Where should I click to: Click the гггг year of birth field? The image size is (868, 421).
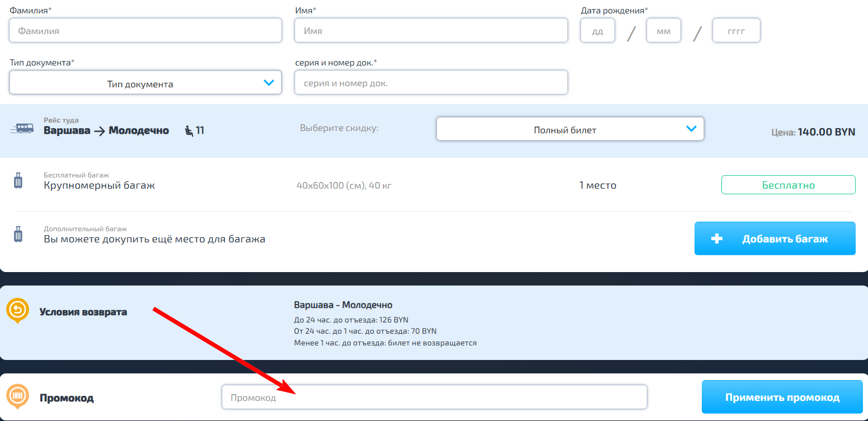736,31
